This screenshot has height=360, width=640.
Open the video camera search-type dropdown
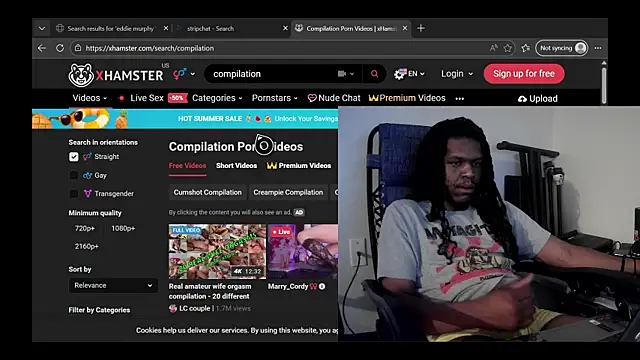tap(346, 74)
